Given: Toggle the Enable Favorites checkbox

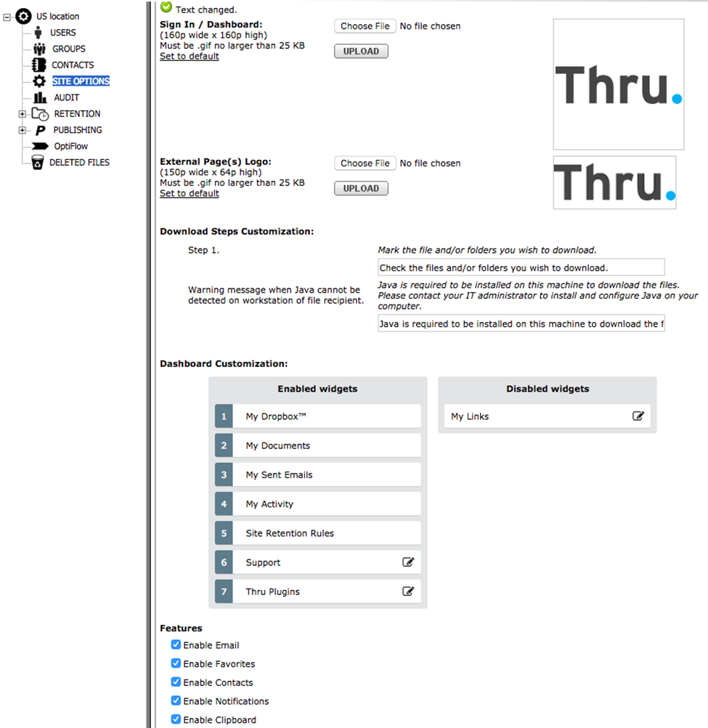Looking at the screenshot, I should pos(176,663).
